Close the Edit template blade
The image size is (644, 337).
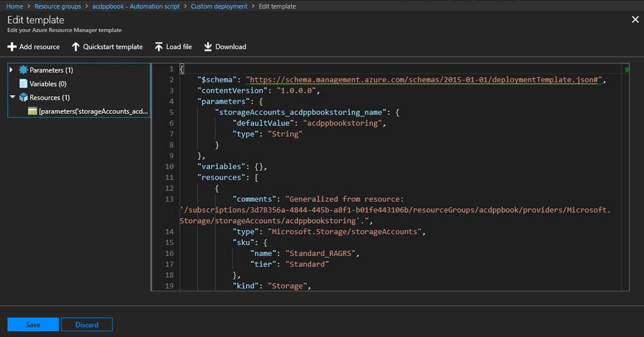635,20
